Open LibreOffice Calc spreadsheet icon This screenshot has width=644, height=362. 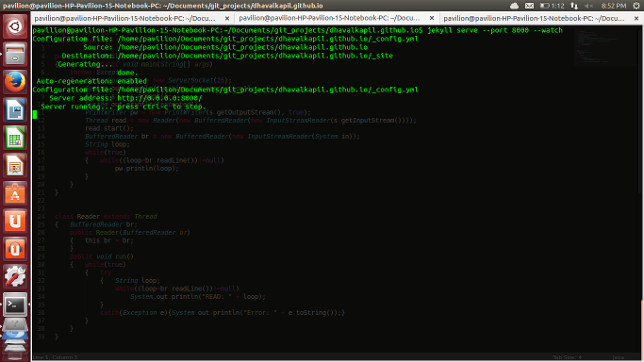click(x=15, y=138)
